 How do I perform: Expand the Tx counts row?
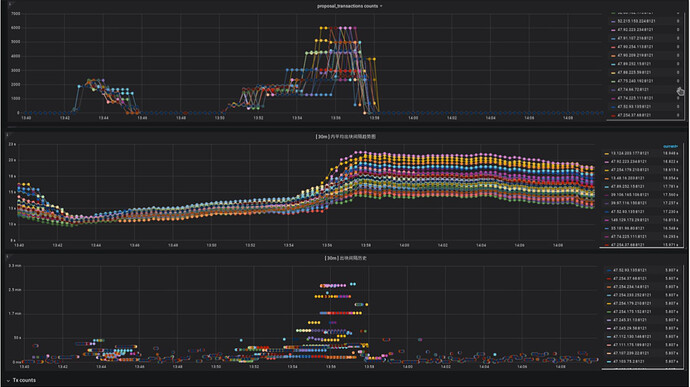click(21, 380)
